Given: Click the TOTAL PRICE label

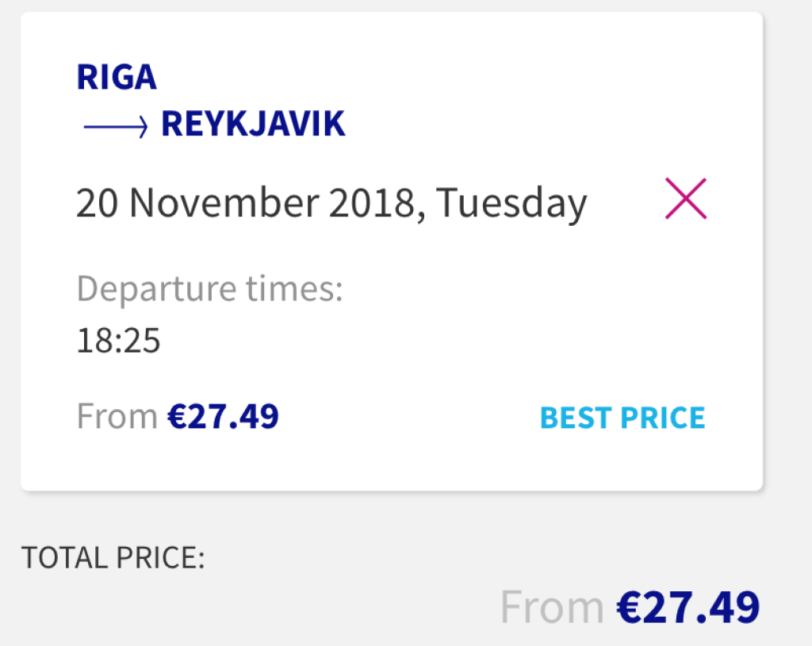Looking at the screenshot, I should coord(113,558).
